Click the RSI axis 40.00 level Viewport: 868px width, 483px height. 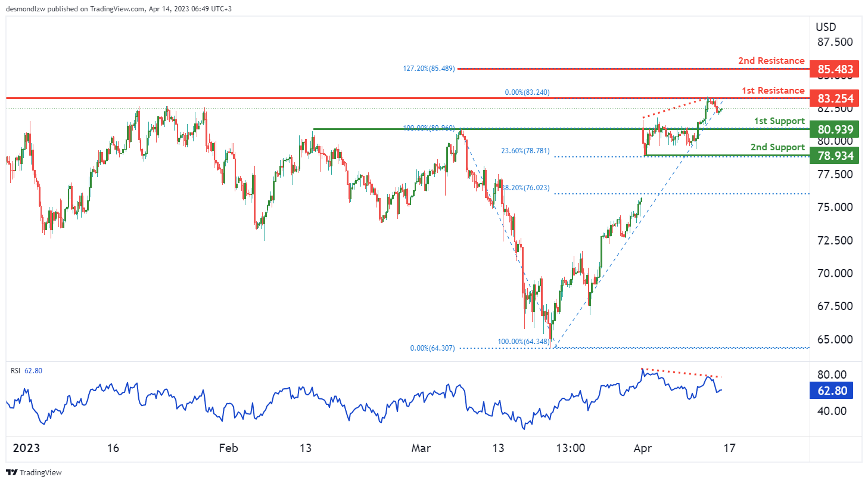[833, 411]
